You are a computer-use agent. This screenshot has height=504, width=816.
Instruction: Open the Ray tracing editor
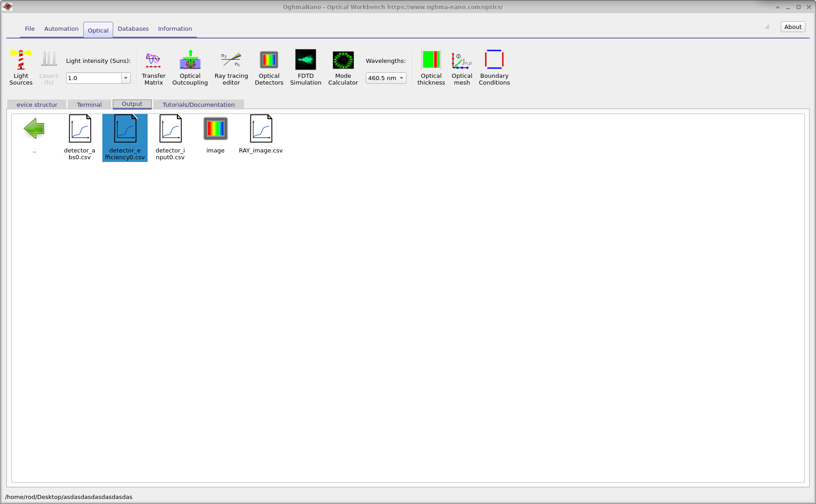[x=231, y=68]
